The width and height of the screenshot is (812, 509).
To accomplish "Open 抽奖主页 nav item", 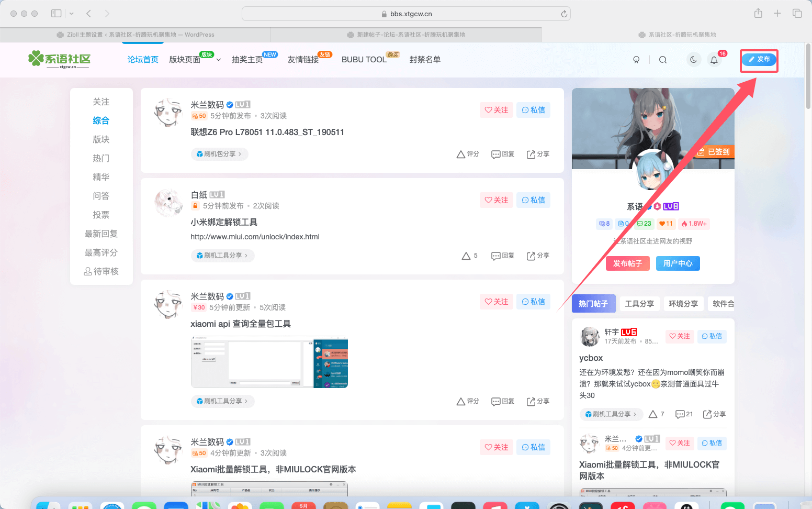I will click(x=247, y=60).
